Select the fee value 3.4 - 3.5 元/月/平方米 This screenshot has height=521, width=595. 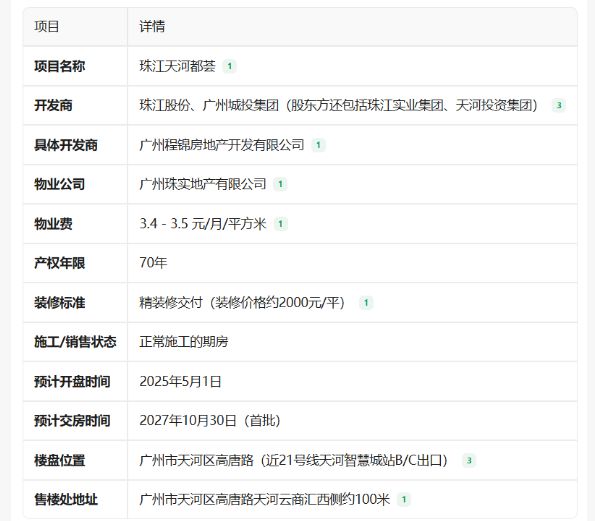(x=203, y=224)
